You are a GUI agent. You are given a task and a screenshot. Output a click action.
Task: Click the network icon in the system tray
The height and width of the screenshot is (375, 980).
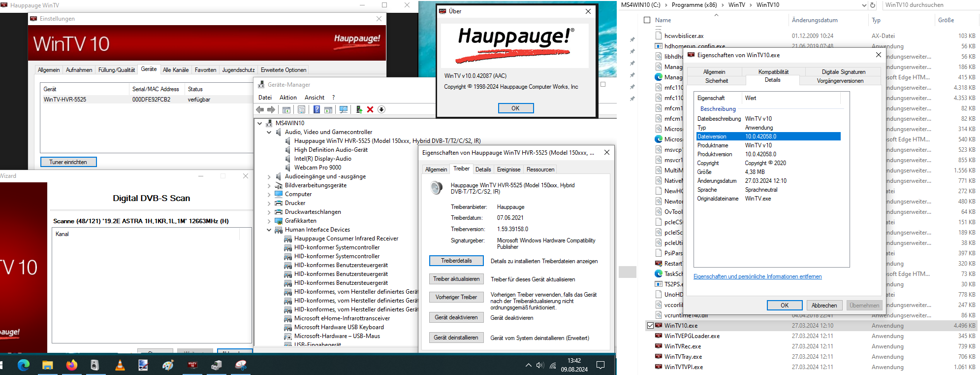pyautogui.click(x=553, y=365)
